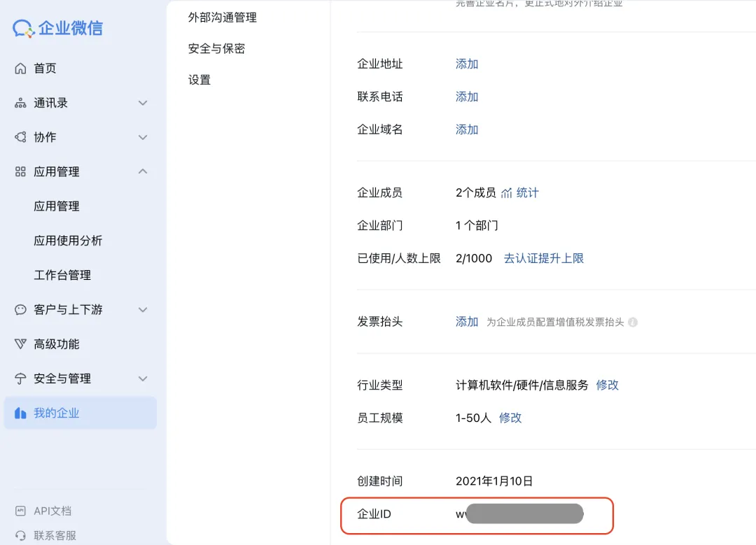Screen dimensions: 756x545
Task: Click the API文档 icon
Action: click(20, 511)
